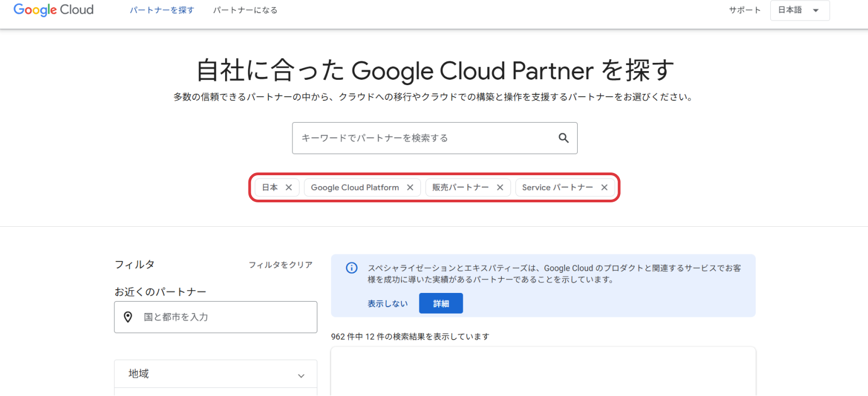Remove the 日本 filter chip
Viewport: 868px width, 396px height.
(x=289, y=187)
